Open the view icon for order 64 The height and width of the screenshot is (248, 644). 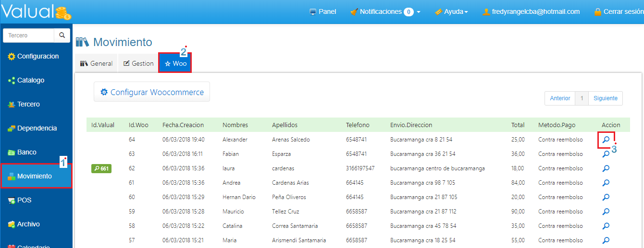606,140
